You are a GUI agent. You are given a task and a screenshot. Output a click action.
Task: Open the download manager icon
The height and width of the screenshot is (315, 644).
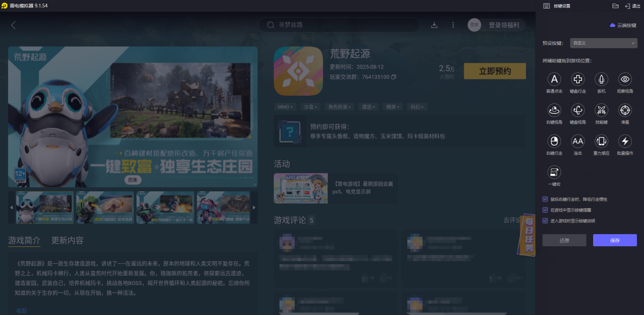434,25
